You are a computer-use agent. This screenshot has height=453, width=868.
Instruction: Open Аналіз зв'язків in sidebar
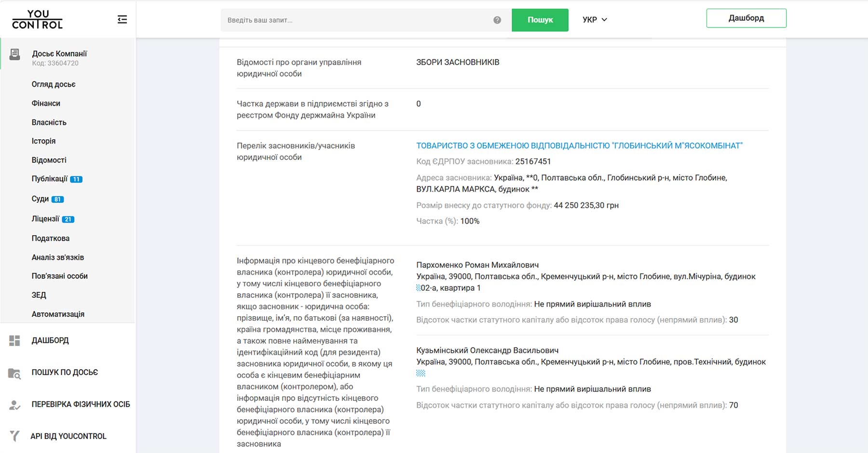[x=58, y=257]
